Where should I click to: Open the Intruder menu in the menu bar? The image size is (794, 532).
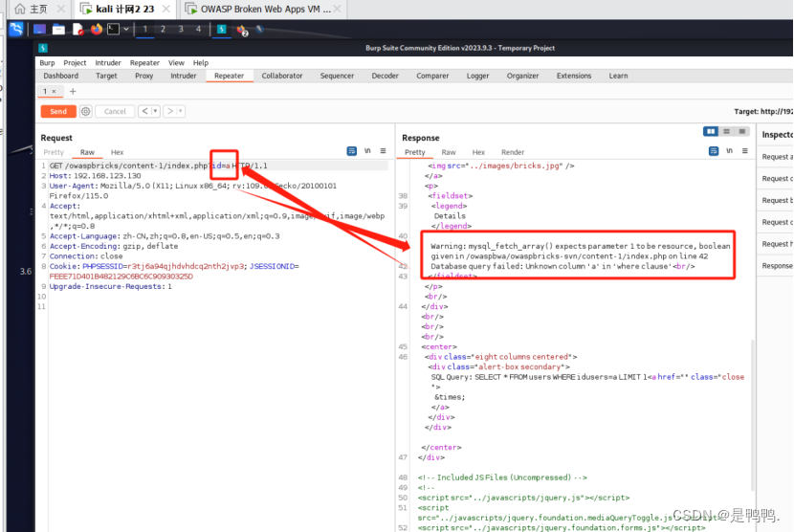point(108,63)
